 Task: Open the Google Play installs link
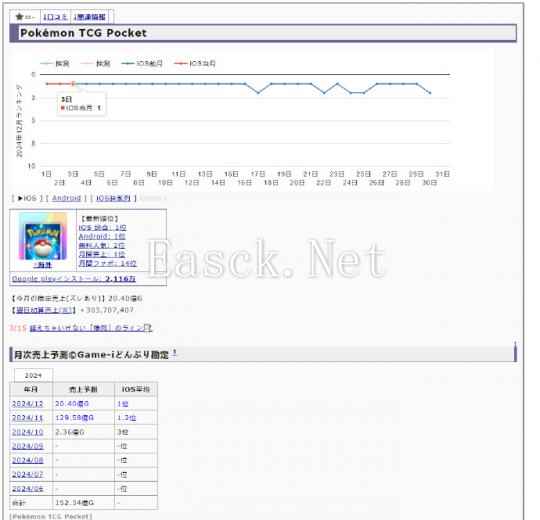pyautogui.click(x=74, y=279)
